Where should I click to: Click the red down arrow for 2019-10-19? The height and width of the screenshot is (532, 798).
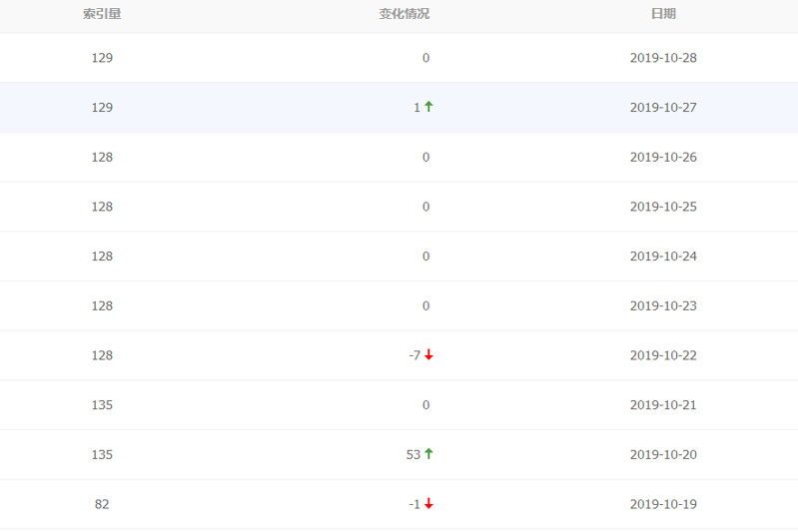pos(428,503)
